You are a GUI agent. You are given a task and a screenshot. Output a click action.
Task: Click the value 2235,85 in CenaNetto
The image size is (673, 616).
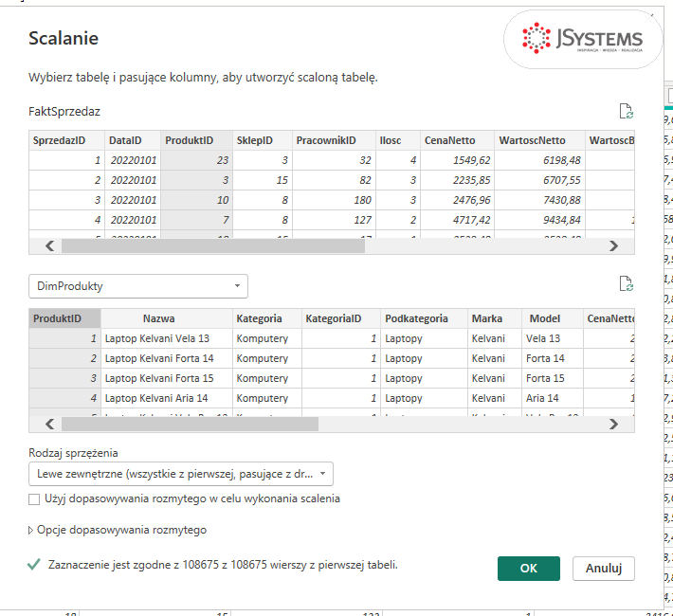(457, 180)
